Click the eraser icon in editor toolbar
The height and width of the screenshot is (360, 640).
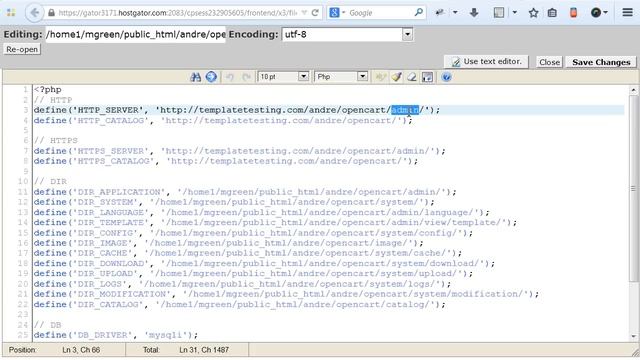click(x=412, y=77)
